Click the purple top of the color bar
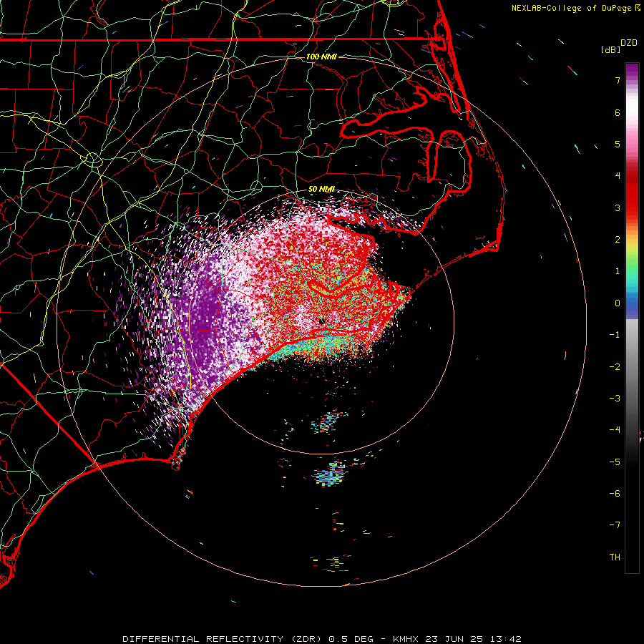 tap(632, 70)
